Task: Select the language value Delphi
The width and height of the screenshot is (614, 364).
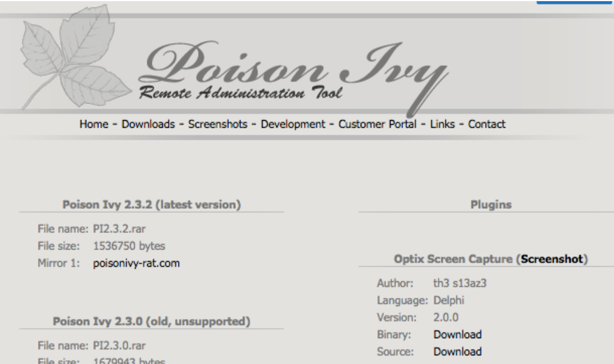Action: tap(448, 300)
